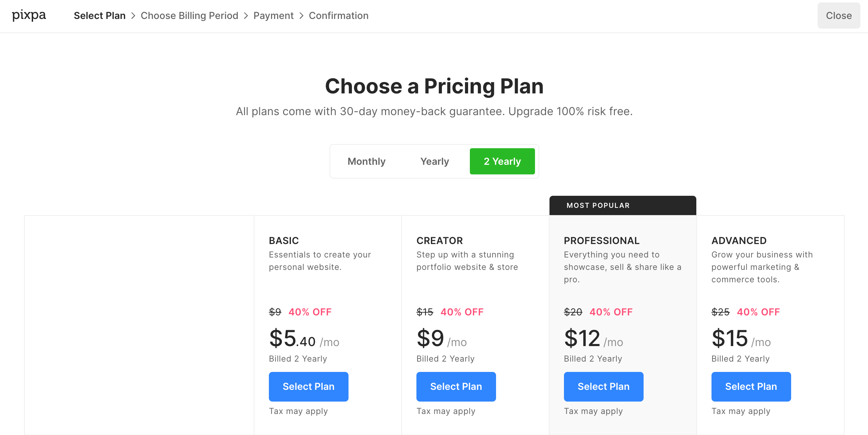The image size is (868, 435).
Task: Select Plan for the Basic tier
Action: pos(309,386)
